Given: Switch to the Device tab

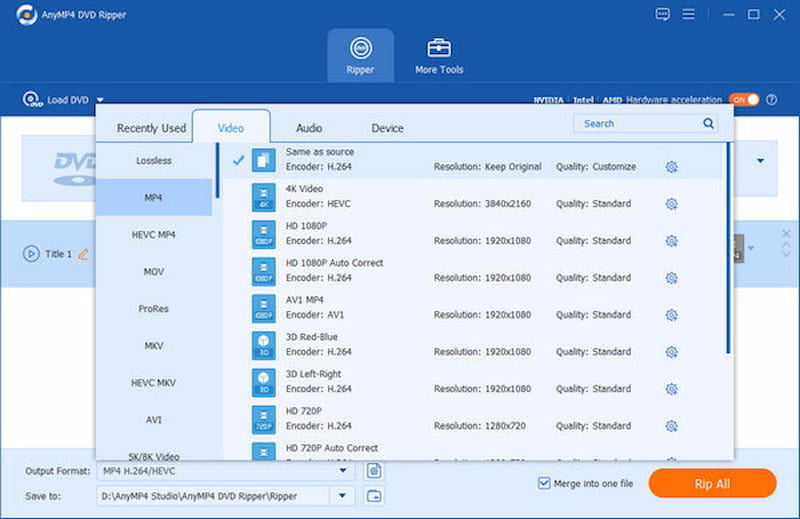Looking at the screenshot, I should pyautogui.click(x=387, y=128).
